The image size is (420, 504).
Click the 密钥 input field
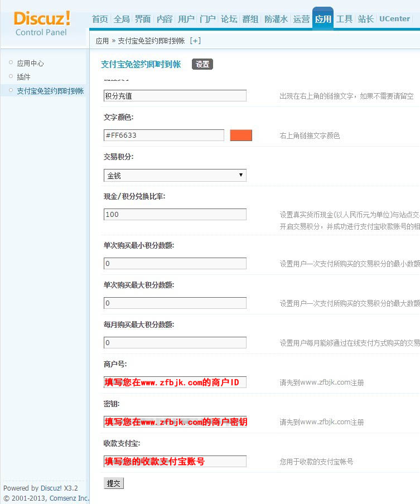point(175,421)
